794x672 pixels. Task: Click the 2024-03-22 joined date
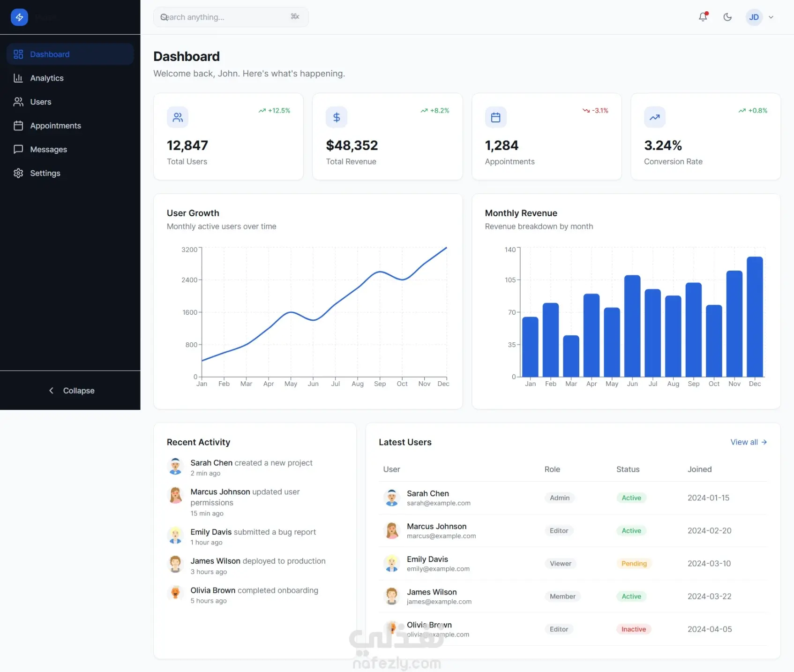709,596
